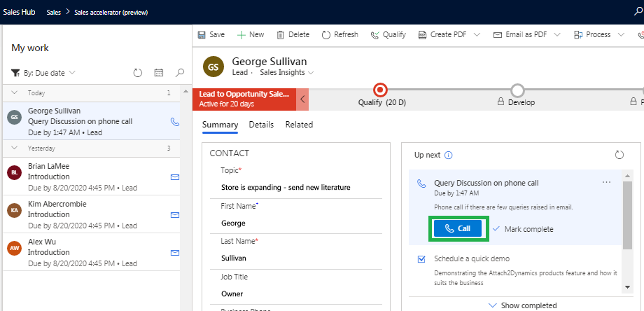Click the Up next info icon
This screenshot has height=311, width=644.
coord(449,155)
